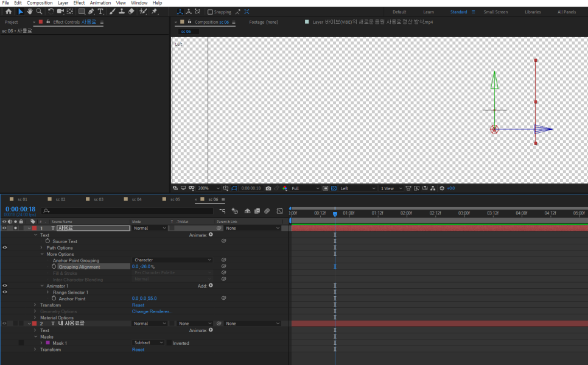Toggle the Path Options eye icon

[4, 248]
